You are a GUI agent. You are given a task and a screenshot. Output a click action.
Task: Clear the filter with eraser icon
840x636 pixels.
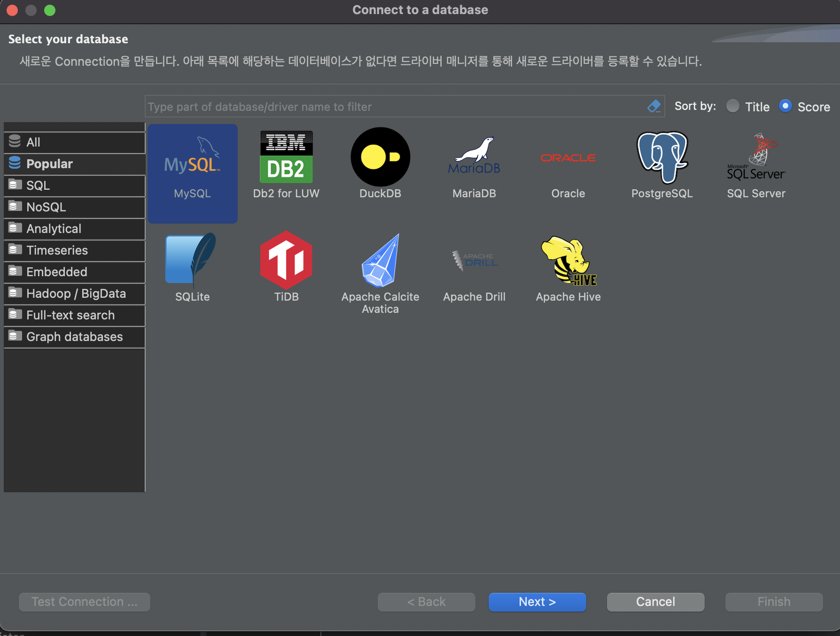[x=654, y=107]
